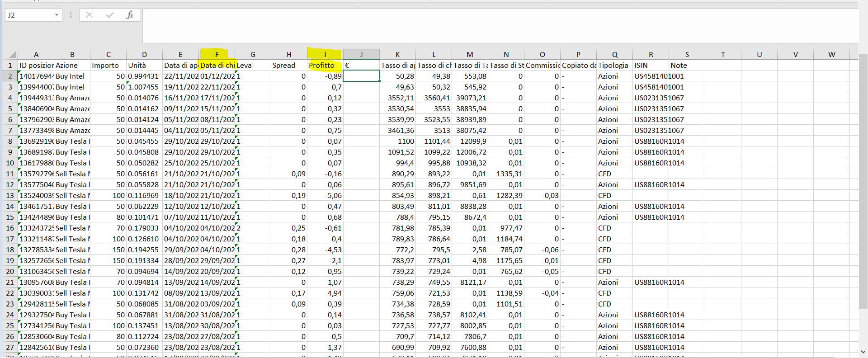Click value 8121,17 in row 21

(470, 282)
